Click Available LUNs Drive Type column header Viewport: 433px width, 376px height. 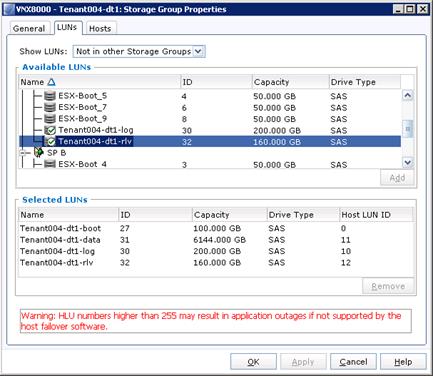click(x=365, y=82)
